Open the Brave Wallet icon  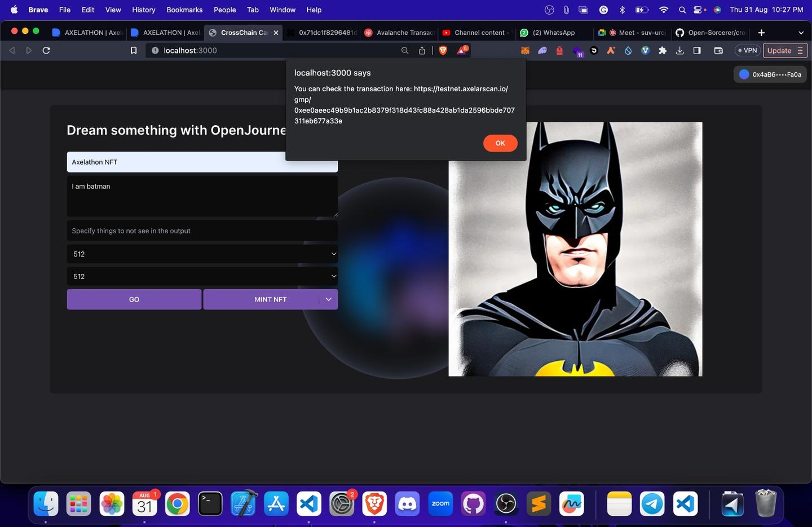coord(718,50)
